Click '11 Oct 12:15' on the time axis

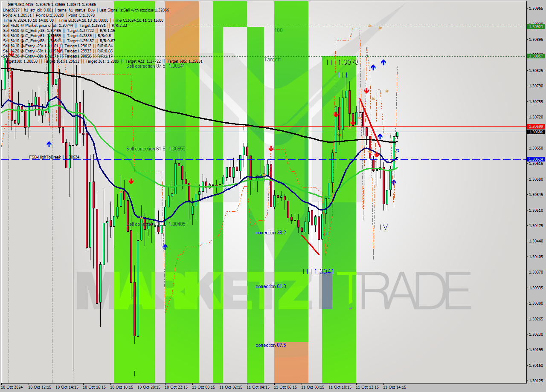tap(367, 387)
